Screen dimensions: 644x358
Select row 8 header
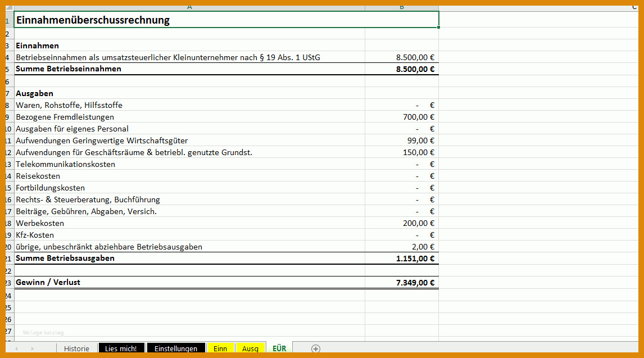click(x=9, y=105)
